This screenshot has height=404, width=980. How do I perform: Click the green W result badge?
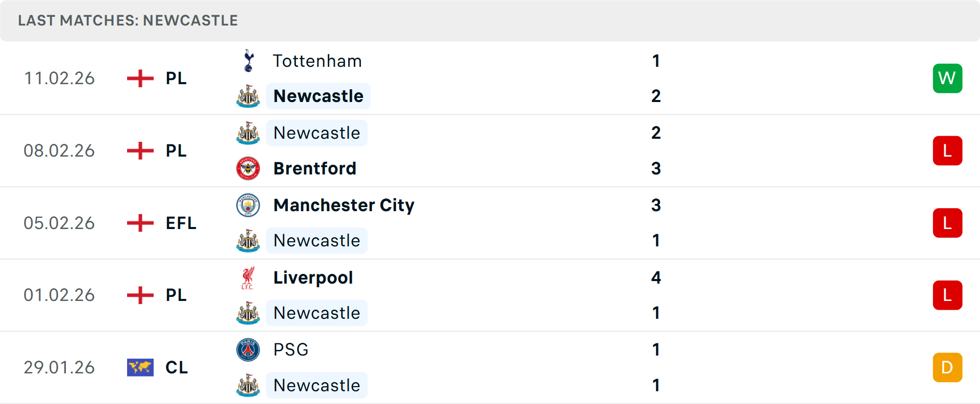click(x=947, y=78)
